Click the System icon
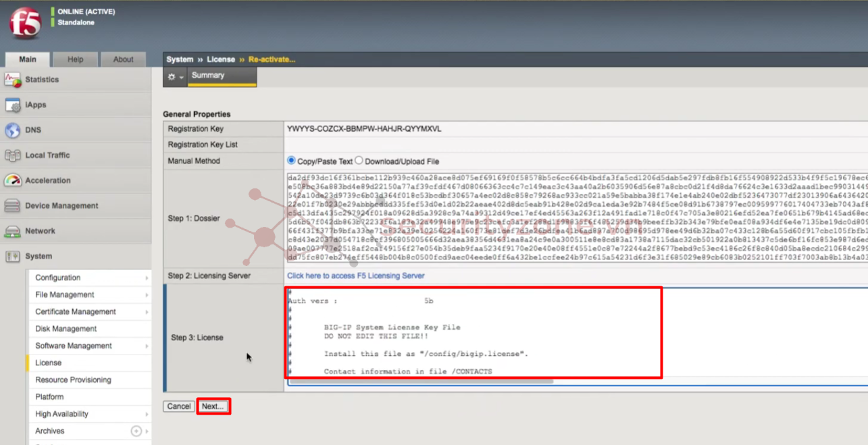The height and width of the screenshot is (445, 868). (x=12, y=257)
